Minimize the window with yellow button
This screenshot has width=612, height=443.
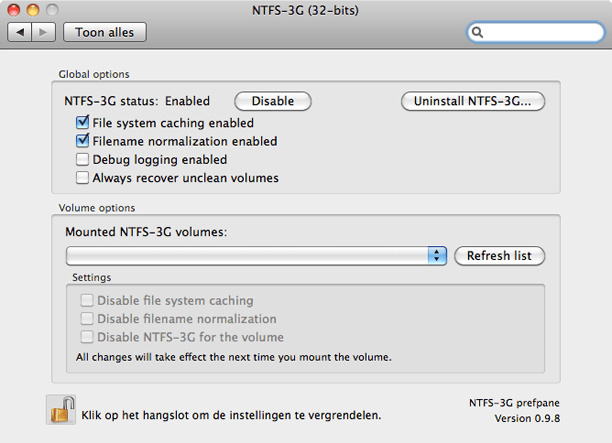33,10
